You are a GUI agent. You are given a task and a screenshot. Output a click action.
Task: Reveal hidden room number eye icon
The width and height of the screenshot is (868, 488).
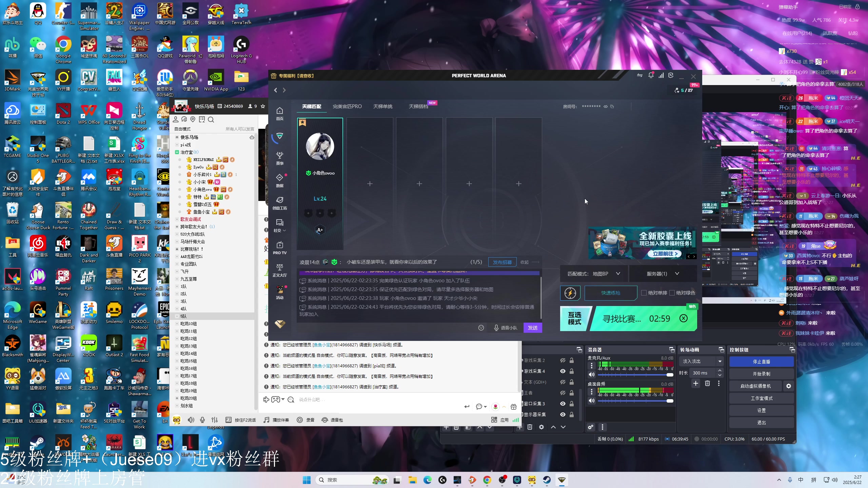click(606, 106)
